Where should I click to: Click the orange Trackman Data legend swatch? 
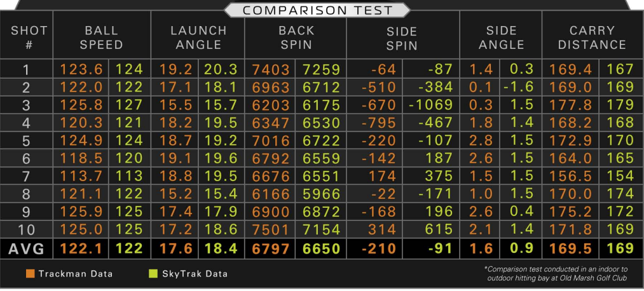click(x=29, y=274)
